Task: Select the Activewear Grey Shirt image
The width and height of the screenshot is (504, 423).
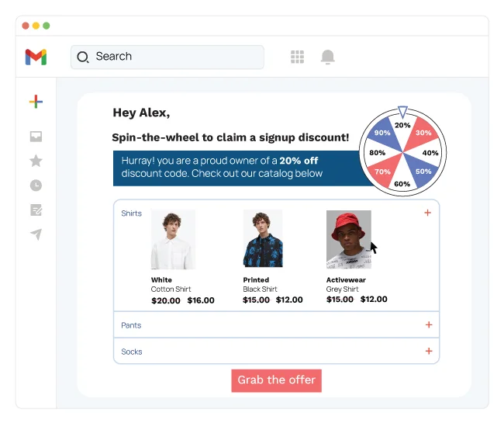Action: pyautogui.click(x=348, y=239)
